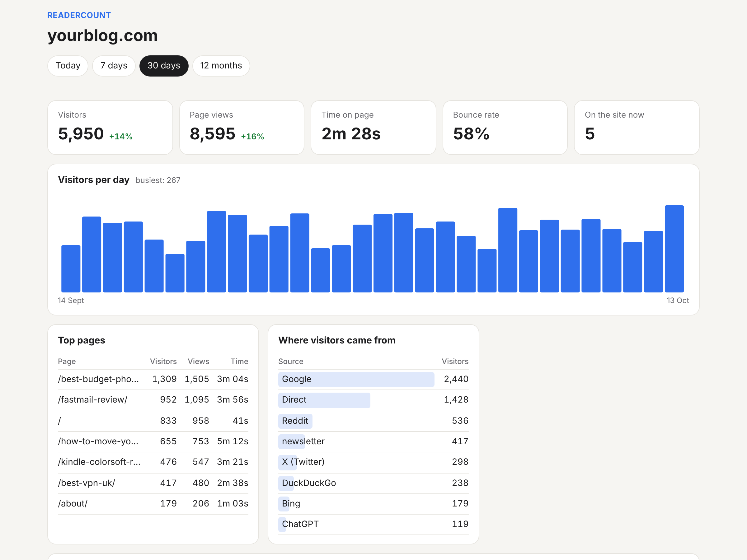The image size is (747, 560).
Task: Select the X (Twitter) source row
Action: coord(373,462)
